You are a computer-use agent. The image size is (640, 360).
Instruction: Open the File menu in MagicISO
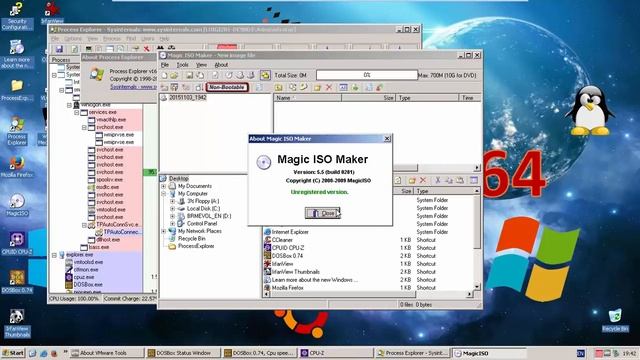(165, 65)
